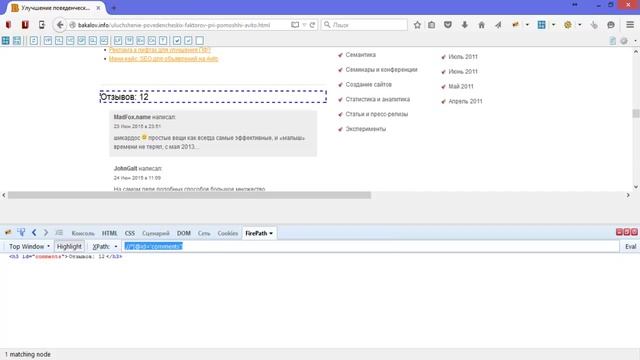Viewport: 640px width, 360px height.
Task: Open the Top Window dropdown
Action: coord(29,247)
